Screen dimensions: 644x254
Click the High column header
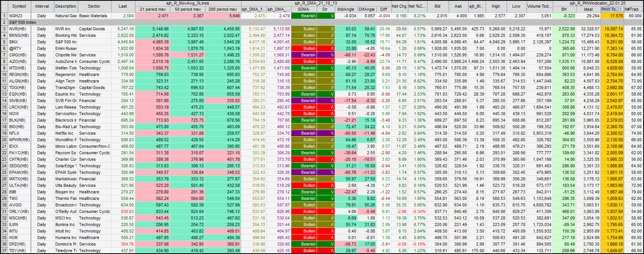[x=496, y=6]
